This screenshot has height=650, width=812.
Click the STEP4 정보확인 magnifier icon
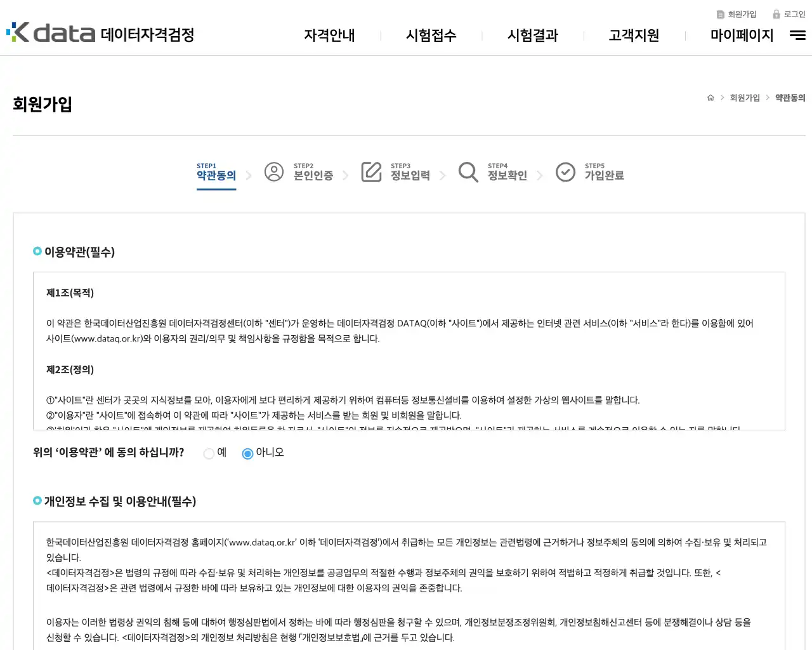click(468, 171)
